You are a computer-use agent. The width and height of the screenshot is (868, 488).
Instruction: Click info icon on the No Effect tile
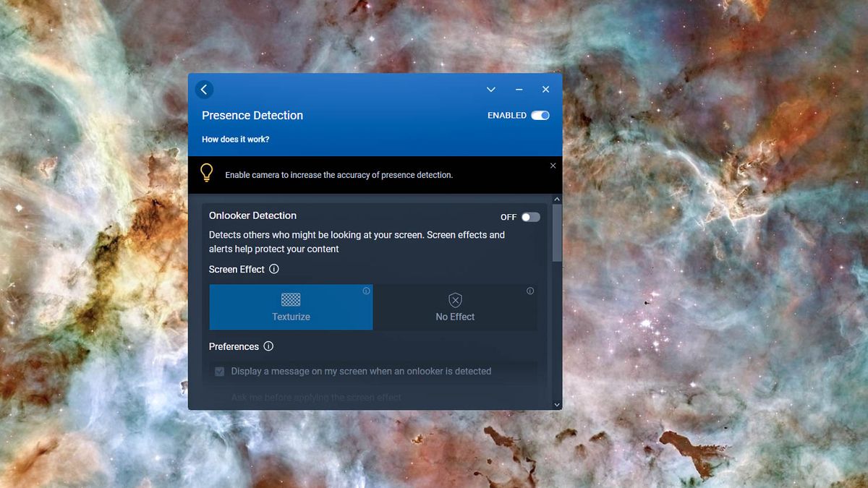click(x=530, y=291)
